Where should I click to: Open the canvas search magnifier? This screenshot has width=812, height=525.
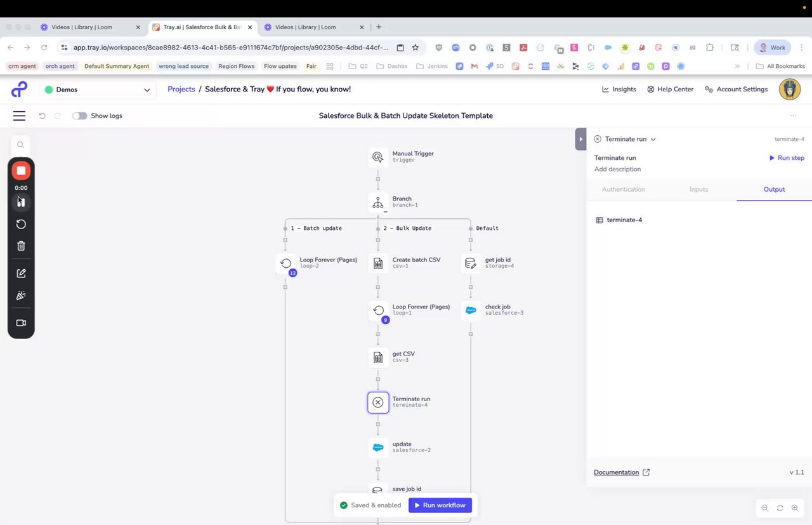click(x=20, y=145)
